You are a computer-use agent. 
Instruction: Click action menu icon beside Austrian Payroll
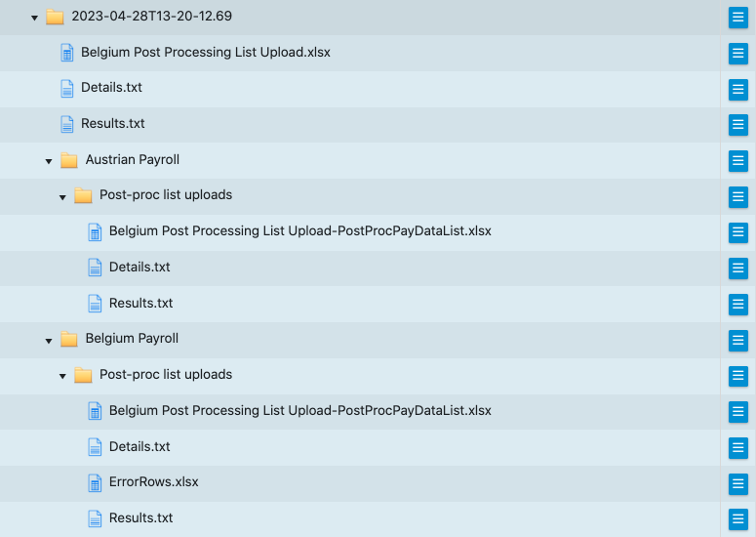(x=737, y=160)
